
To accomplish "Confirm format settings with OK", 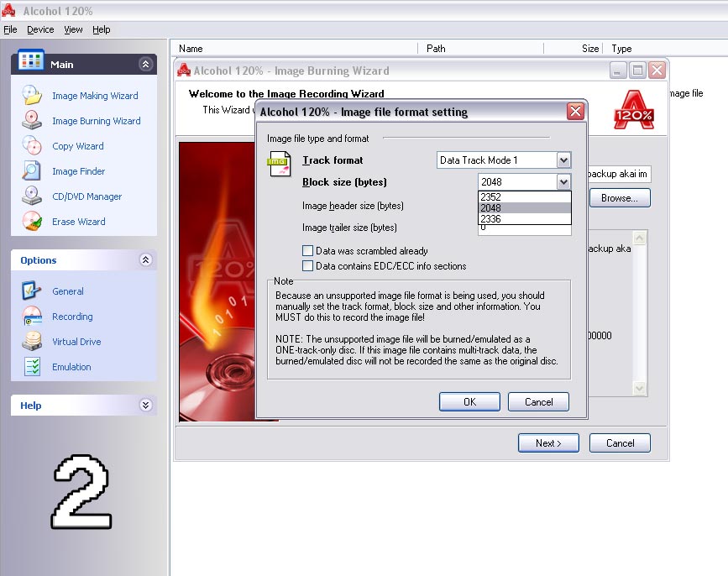I will [x=469, y=402].
